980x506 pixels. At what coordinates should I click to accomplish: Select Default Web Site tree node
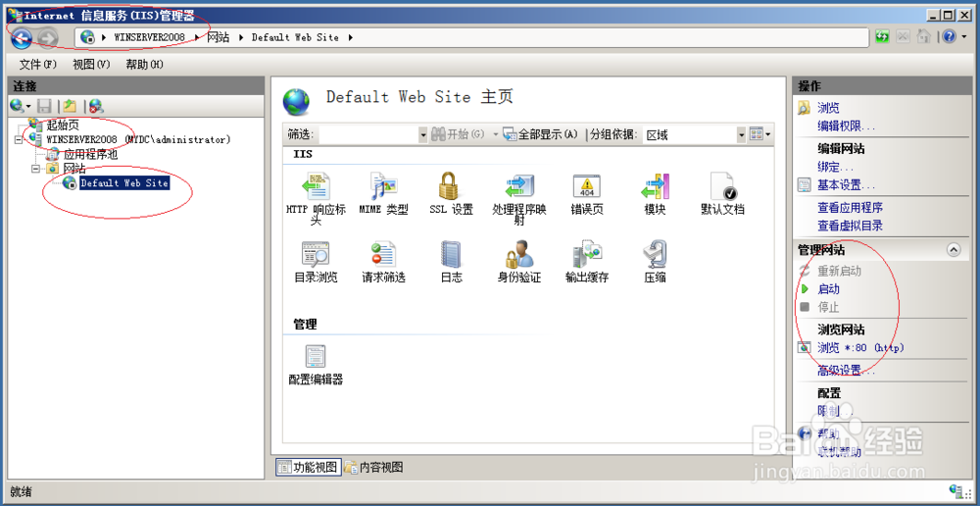click(x=124, y=183)
